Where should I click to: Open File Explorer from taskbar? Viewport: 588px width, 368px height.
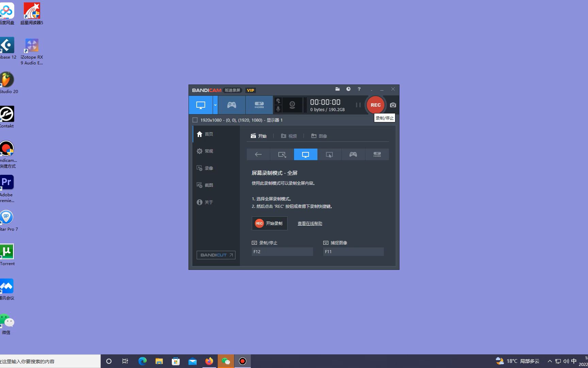point(159,361)
